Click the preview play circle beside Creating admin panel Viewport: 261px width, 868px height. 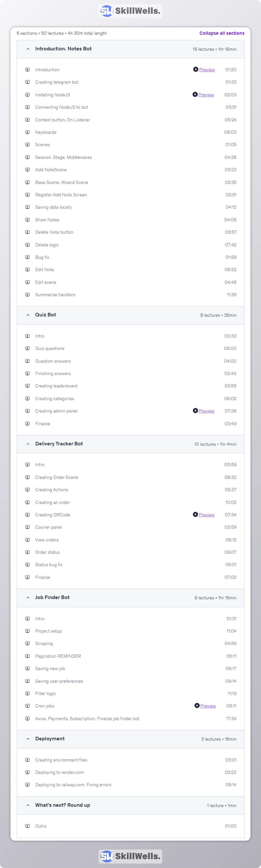pos(195,411)
